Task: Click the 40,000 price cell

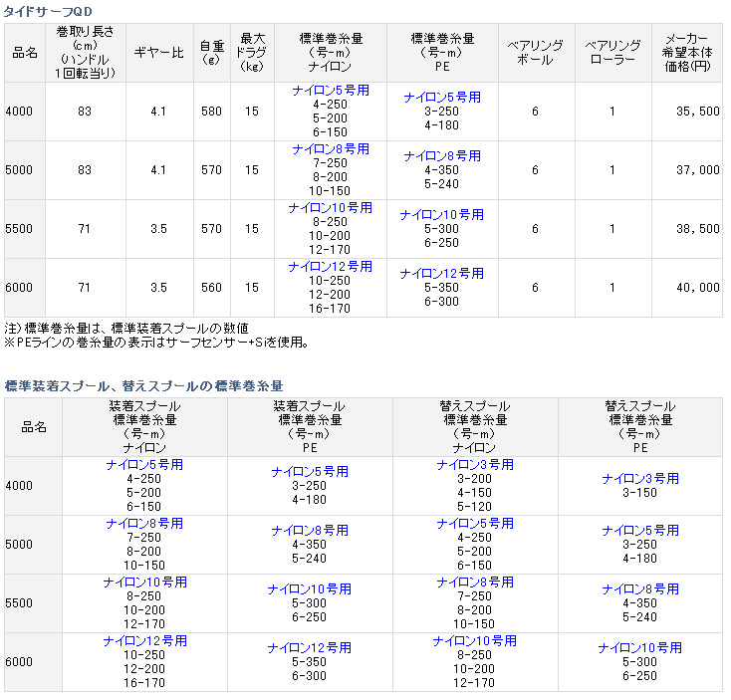Action: (x=697, y=288)
